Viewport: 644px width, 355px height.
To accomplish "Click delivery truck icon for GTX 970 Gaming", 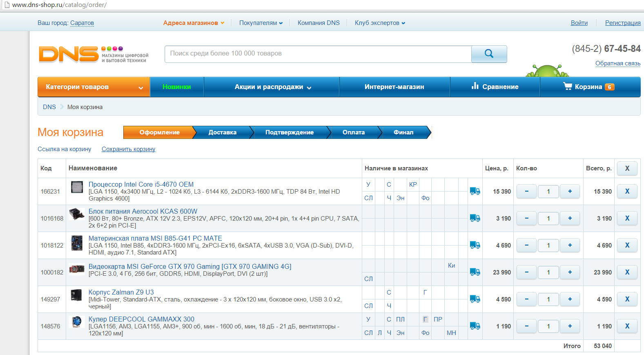I will (x=475, y=272).
